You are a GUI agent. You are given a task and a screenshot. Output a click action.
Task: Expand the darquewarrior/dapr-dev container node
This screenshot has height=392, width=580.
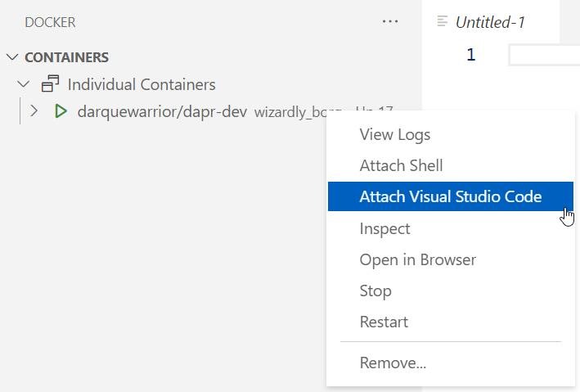[34, 111]
